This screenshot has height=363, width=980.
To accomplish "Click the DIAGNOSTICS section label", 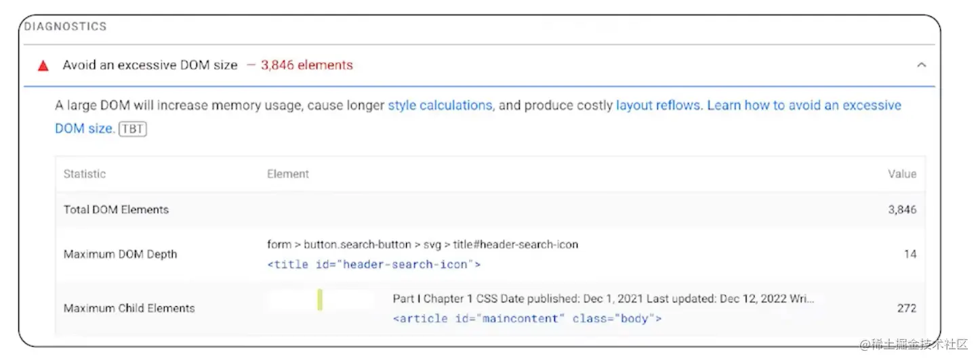I will (66, 26).
